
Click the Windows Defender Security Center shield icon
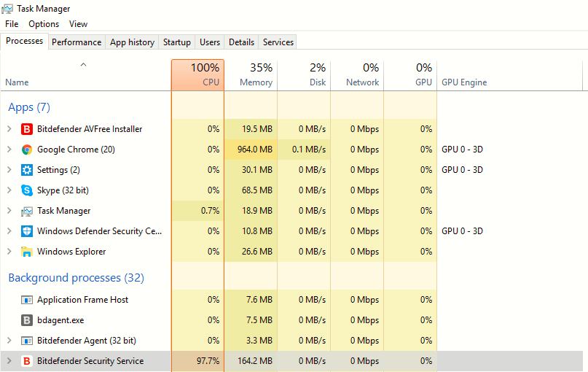[x=27, y=231]
